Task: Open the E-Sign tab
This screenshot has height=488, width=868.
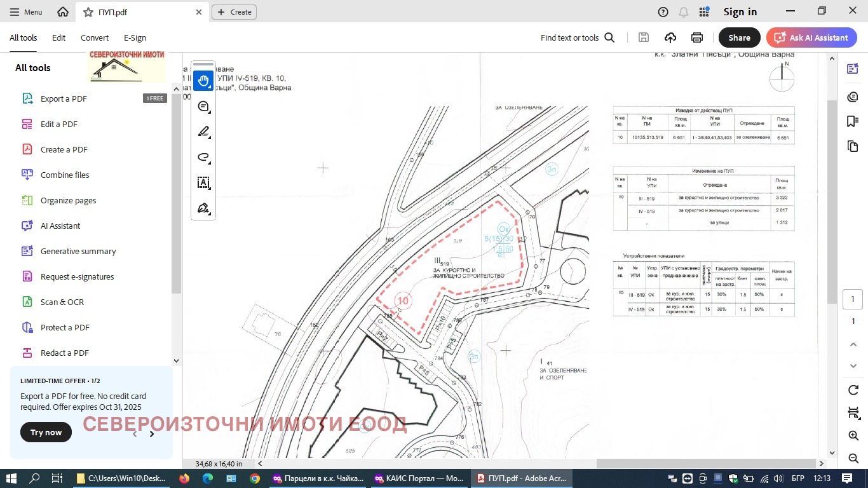Action: 135,37
